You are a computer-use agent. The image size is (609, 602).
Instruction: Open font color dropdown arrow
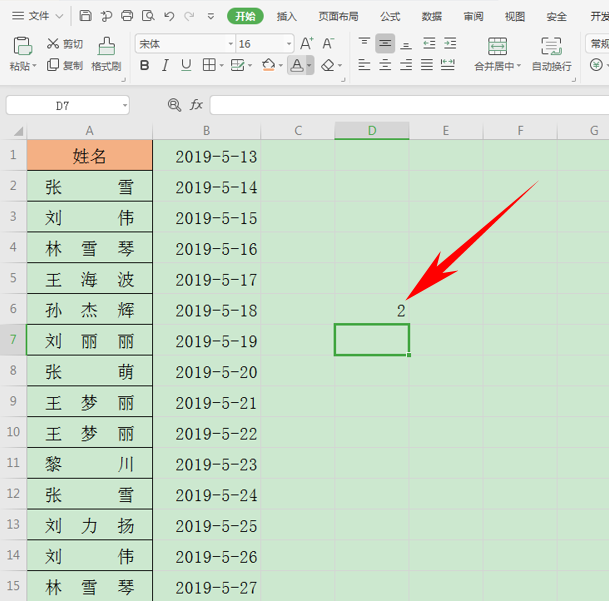[x=310, y=65]
